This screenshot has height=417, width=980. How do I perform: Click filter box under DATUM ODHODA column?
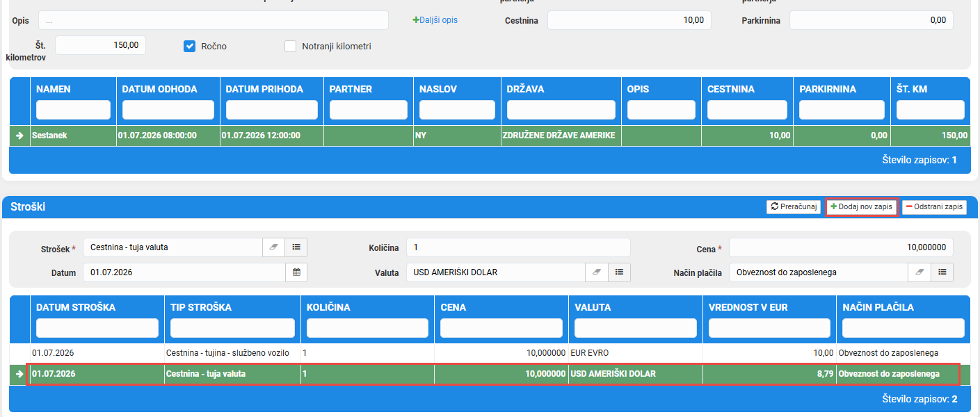tap(168, 110)
